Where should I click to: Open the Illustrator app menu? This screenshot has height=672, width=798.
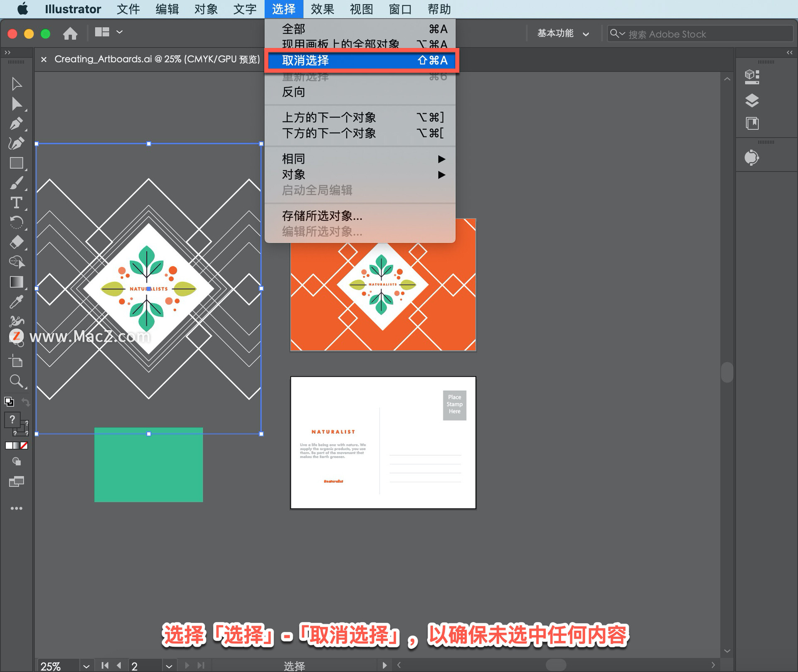(73, 9)
